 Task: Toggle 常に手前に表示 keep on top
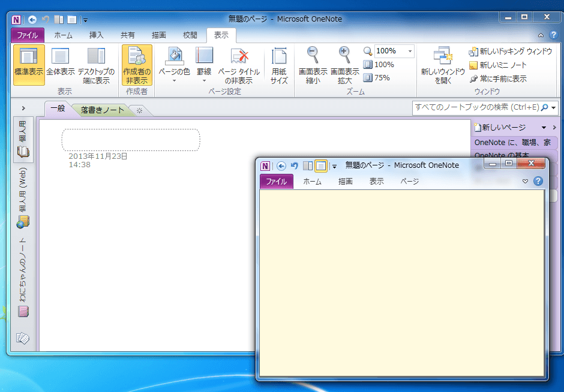pos(498,79)
